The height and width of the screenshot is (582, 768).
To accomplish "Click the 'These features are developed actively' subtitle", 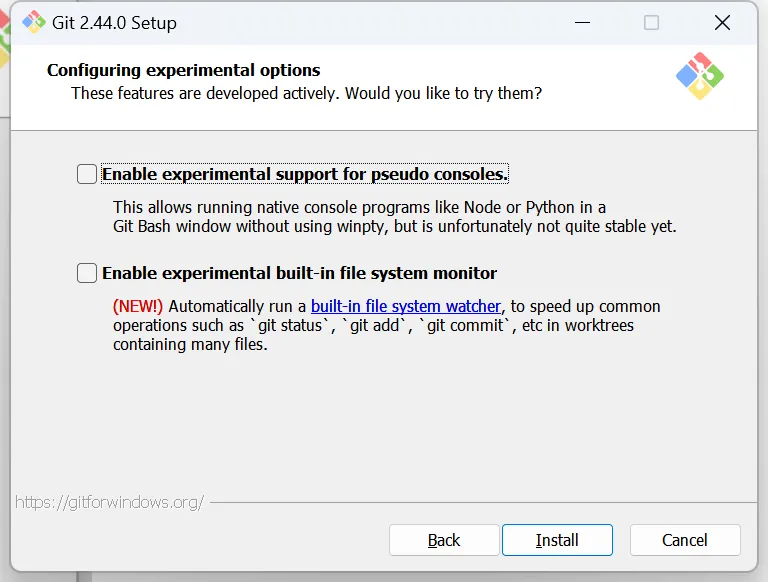I will pos(306,93).
